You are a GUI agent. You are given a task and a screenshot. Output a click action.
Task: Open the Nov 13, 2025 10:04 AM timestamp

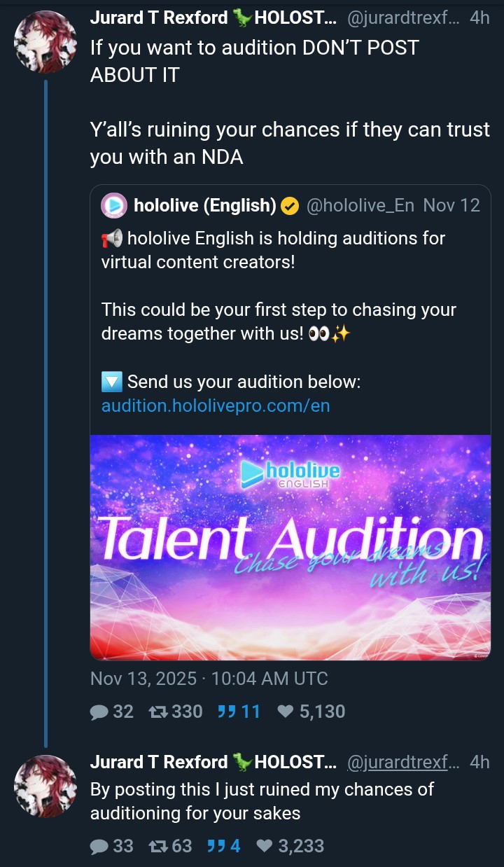[x=209, y=679]
